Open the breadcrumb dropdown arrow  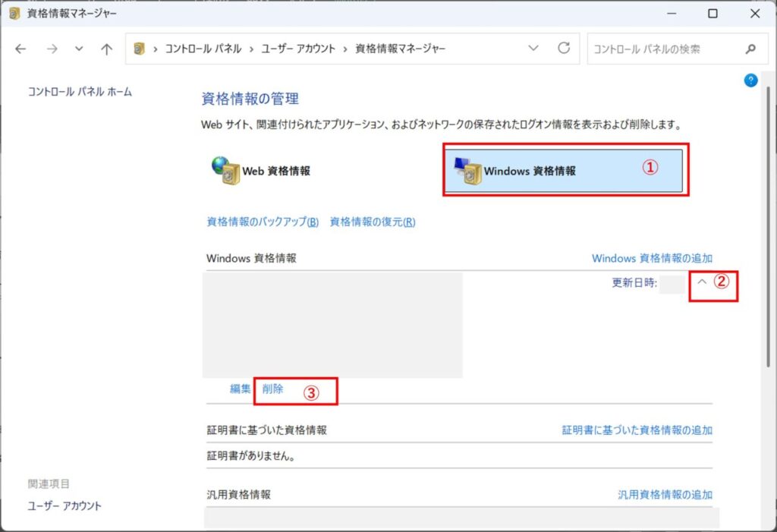click(x=533, y=48)
